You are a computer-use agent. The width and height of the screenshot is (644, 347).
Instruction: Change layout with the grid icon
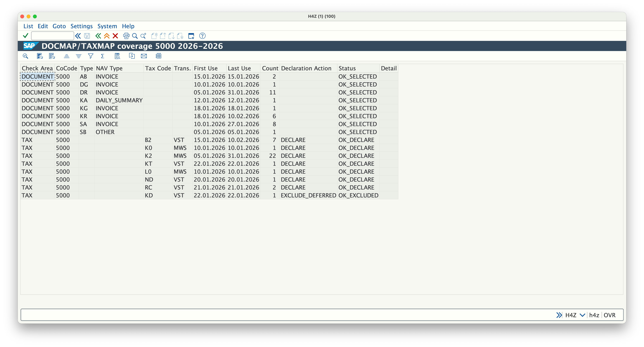click(x=158, y=56)
